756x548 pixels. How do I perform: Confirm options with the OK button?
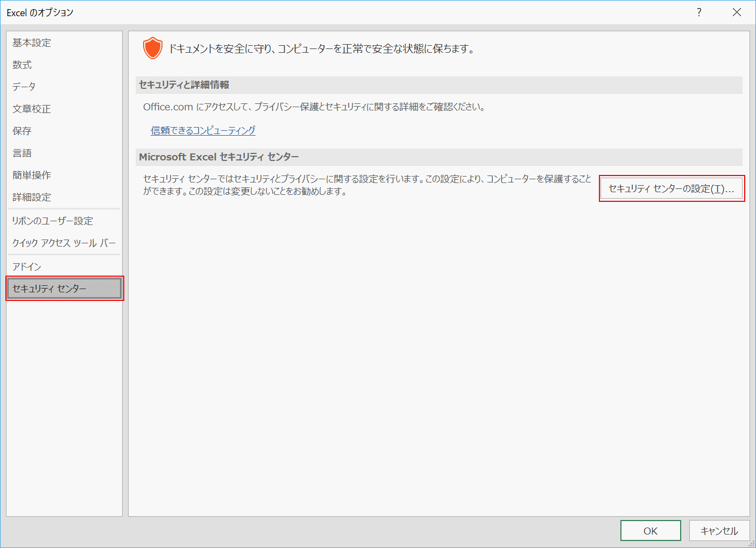click(651, 530)
